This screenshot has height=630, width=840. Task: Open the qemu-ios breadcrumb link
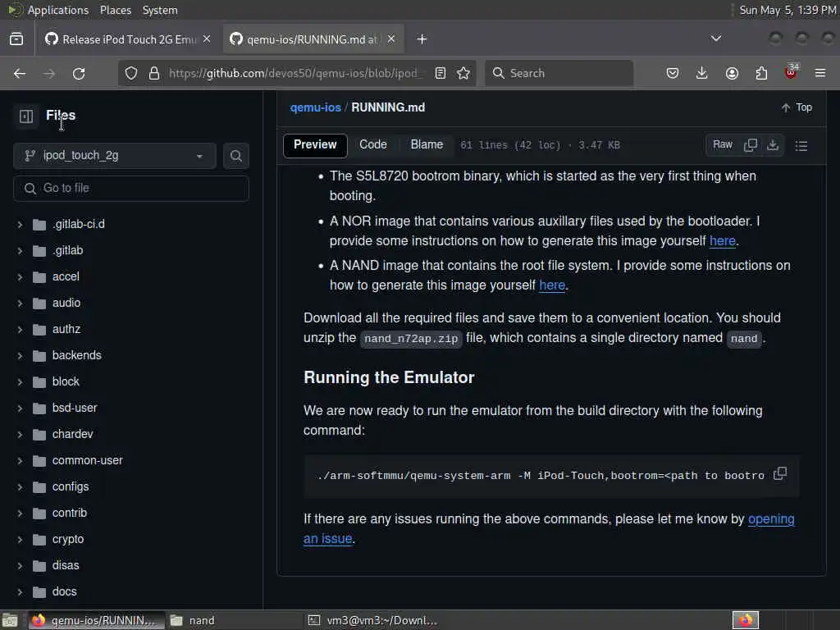coord(316,107)
